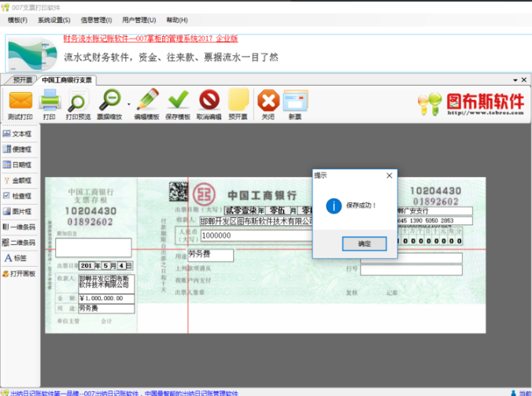Open the 信息管理(I) menu
532x396 pixels.
click(96, 20)
